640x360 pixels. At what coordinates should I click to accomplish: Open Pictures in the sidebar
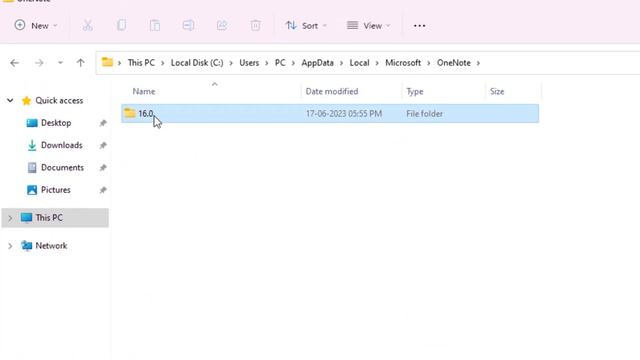[56, 190]
